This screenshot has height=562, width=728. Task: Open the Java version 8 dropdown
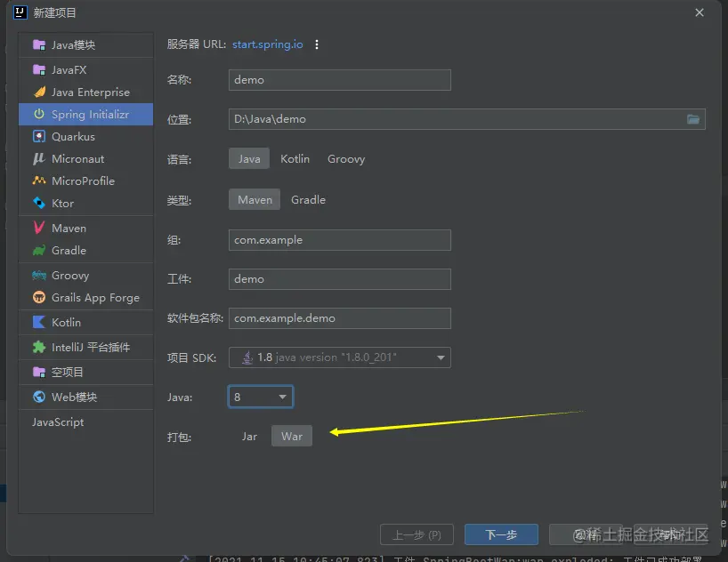click(x=261, y=397)
